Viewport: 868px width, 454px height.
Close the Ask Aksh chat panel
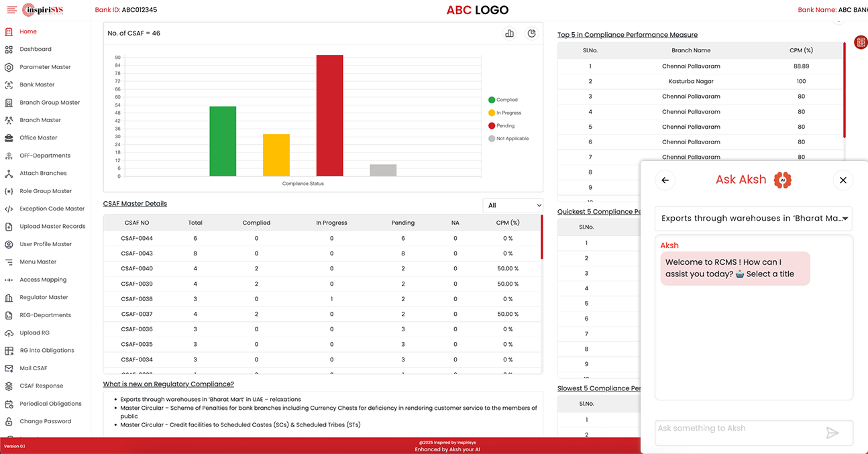[x=843, y=180]
